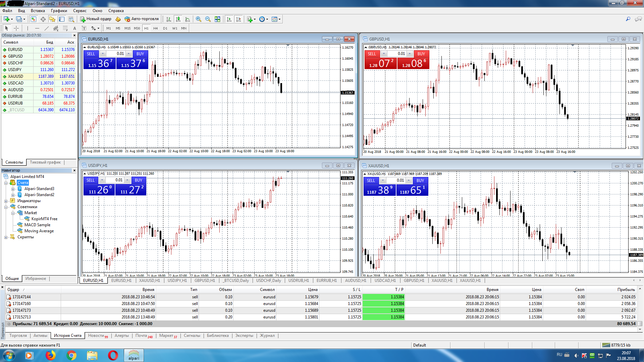Open Firefox from the Windows taskbar
Image resolution: width=644 pixels, height=362 pixels.
pyautogui.click(x=50, y=355)
